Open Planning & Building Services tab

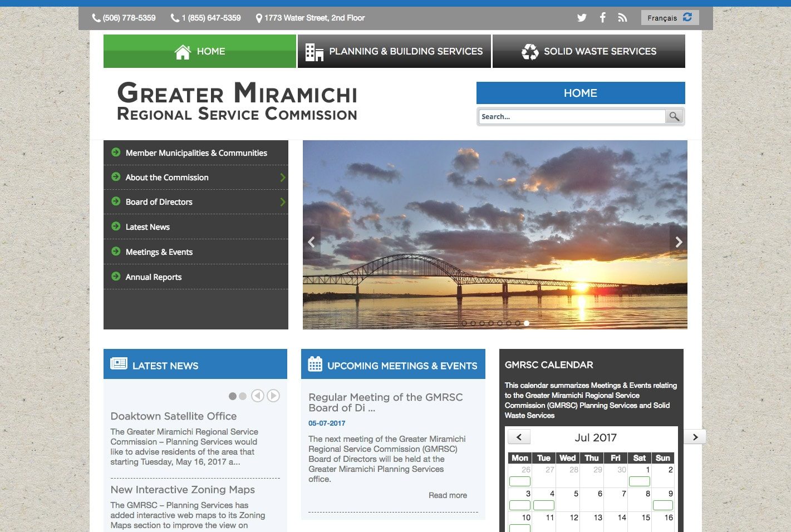(394, 51)
